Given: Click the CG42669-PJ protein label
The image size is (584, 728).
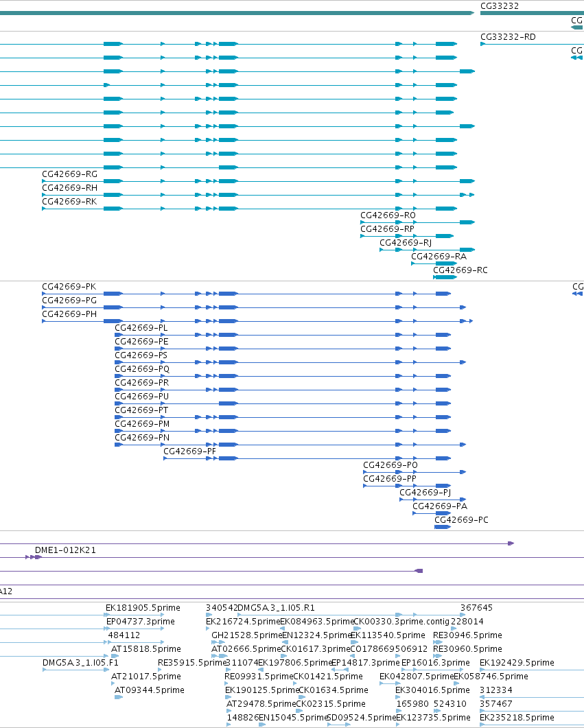Looking at the screenshot, I should (x=425, y=492).
